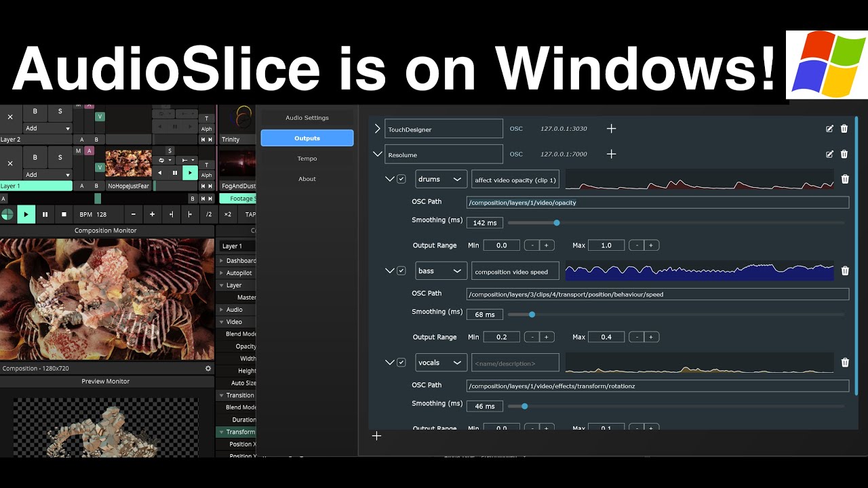The height and width of the screenshot is (488, 868).
Task: Increase the bass Min output value
Action: coord(546,337)
